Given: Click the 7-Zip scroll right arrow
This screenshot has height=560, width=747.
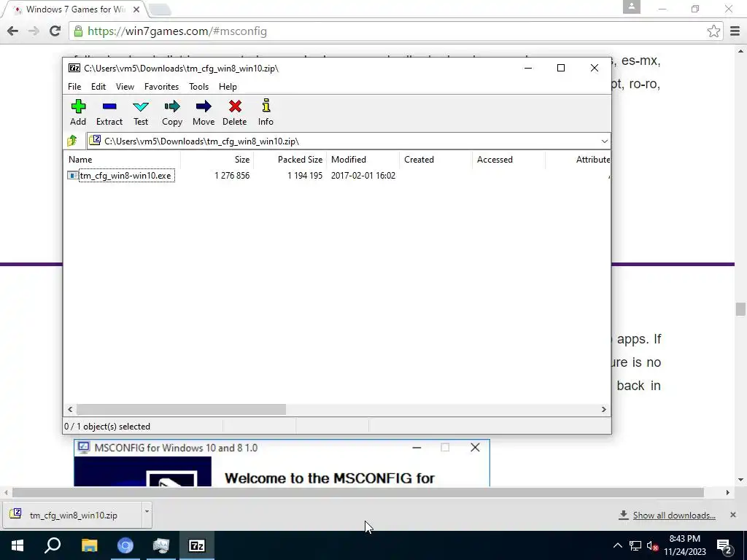Looking at the screenshot, I should (603, 410).
